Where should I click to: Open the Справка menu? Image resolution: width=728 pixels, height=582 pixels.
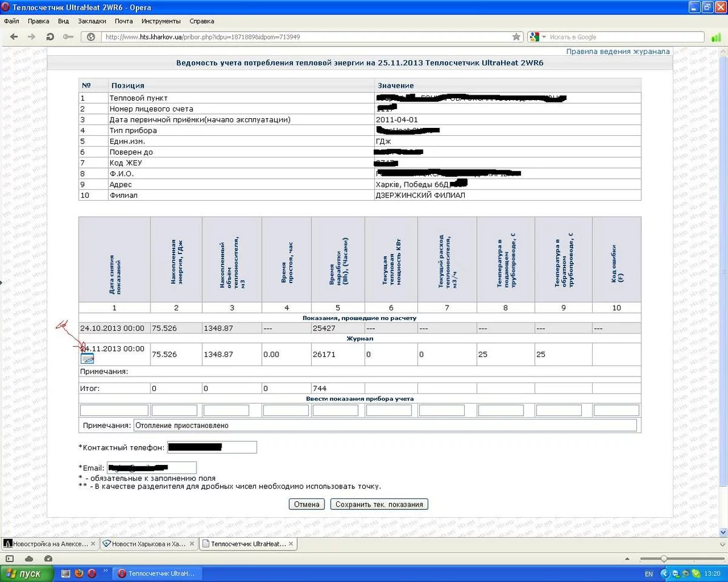(202, 21)
